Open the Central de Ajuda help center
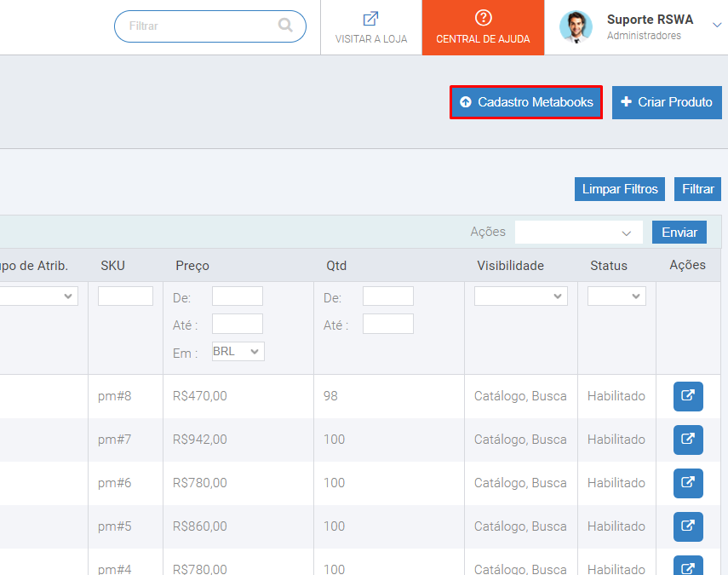Screen dimensions: 728x575 coord(483,27)
